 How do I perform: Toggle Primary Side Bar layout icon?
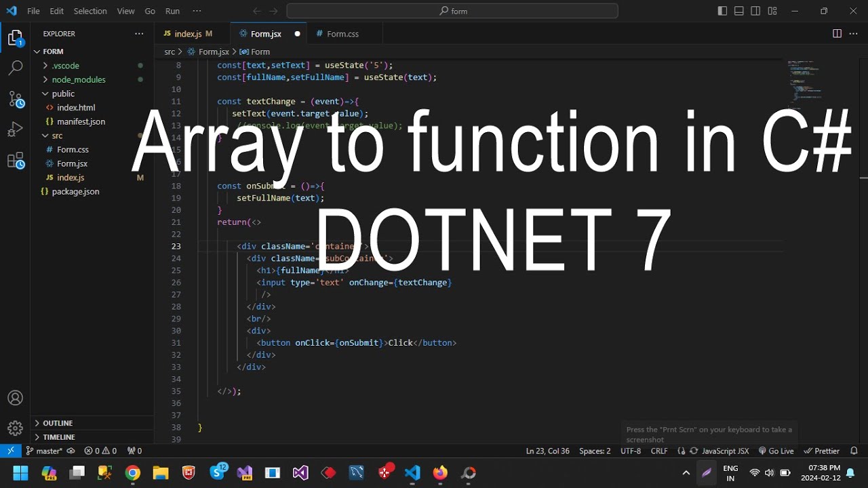click(x=722, y=11)
